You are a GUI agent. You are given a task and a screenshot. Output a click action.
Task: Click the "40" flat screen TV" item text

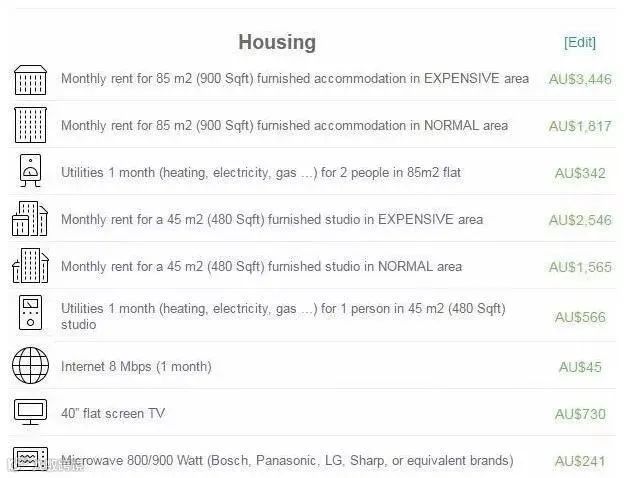[x=113, y=413]
